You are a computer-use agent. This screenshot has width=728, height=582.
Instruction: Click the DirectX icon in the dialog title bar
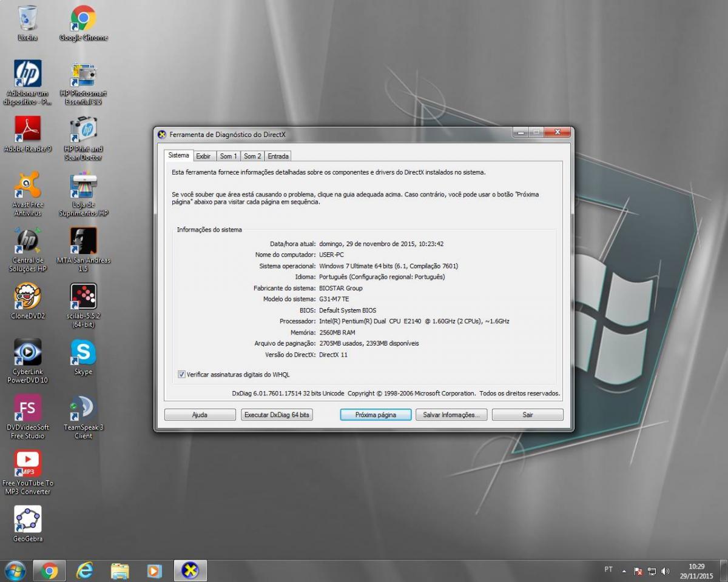pos(162,135)
